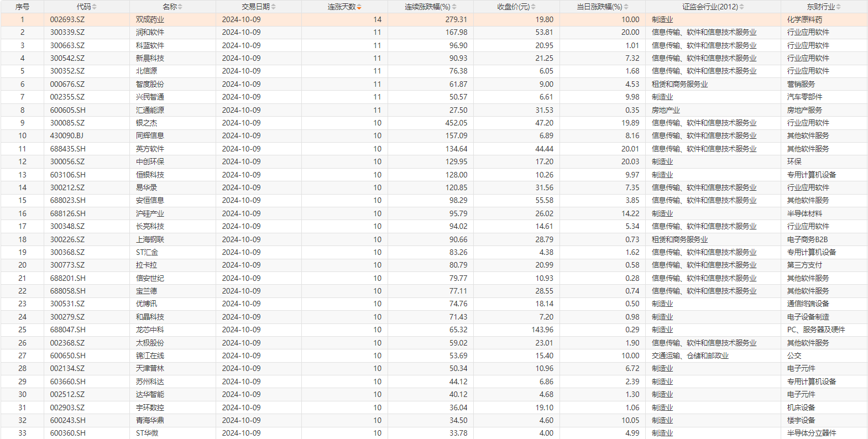Click the 452.05 gain value for 银之杰
Screen dimensions: 868x439
click(x=456, y=123)
